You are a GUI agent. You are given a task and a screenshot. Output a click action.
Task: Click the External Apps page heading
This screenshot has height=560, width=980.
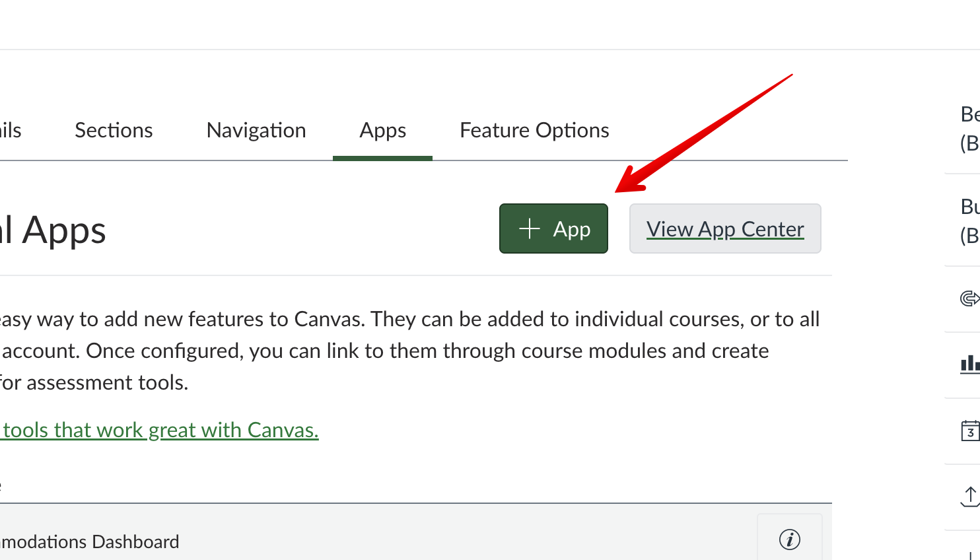coord(53,230)
